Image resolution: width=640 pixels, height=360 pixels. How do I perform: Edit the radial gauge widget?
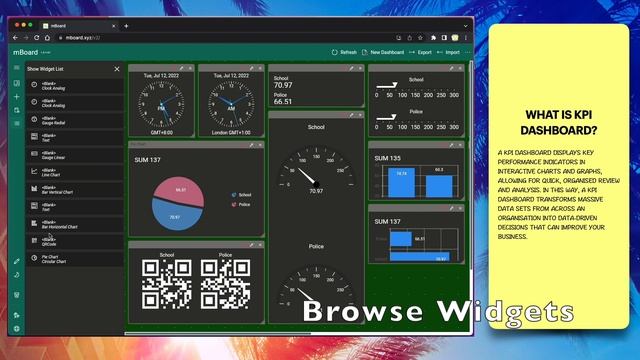(x=351, y=115)
